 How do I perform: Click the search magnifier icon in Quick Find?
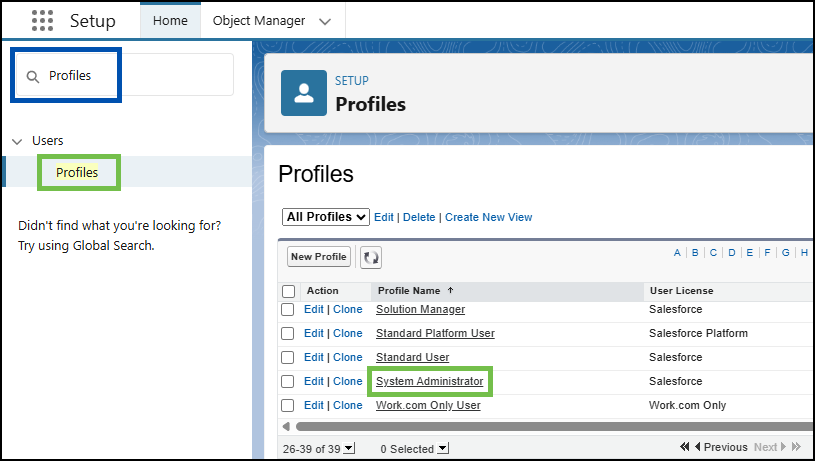[x=33, y=77]
